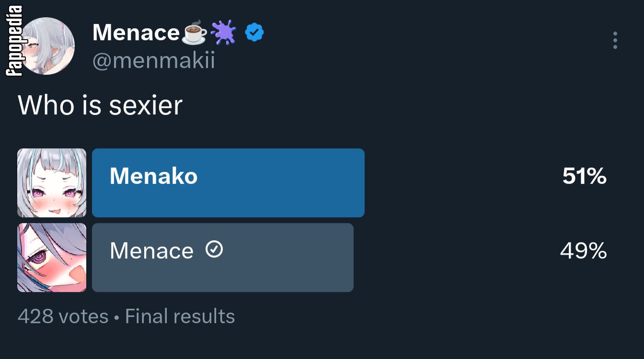Click the 49% result label

[x=584, y=251]
